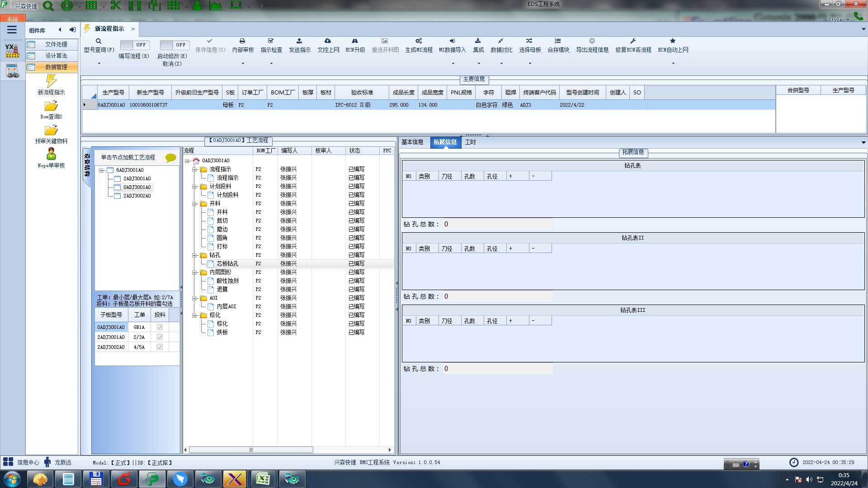Click ECN自动上网 star icon
The height and width of the screenshot is (488, 868).
pos(673,41)
